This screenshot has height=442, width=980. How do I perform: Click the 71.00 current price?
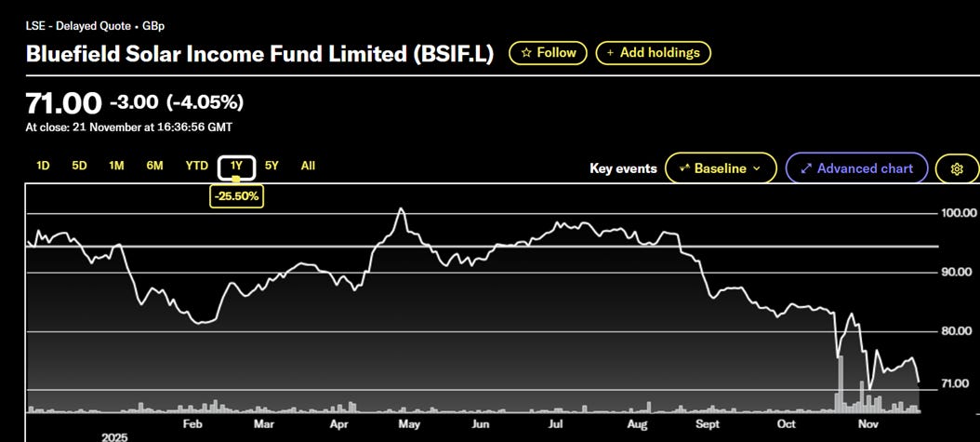click(63, 104)
